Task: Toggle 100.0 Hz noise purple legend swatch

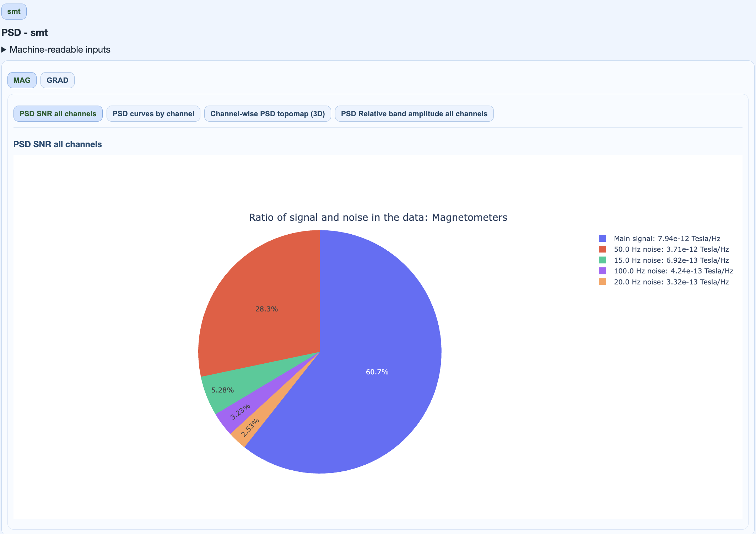Action: (x=603, y=271)
